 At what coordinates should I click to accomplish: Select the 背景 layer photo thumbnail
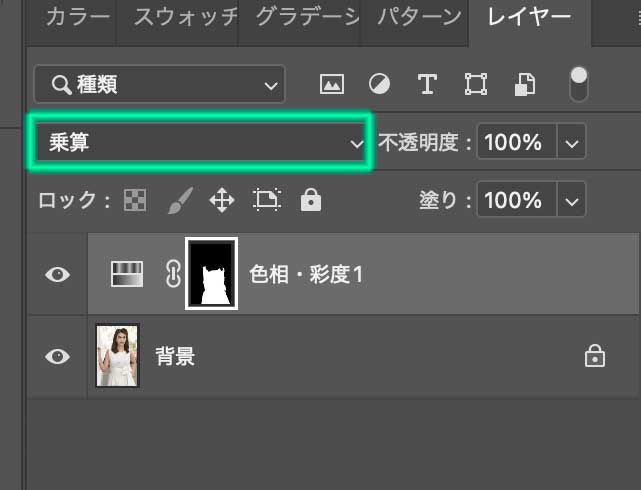click(118, 356)
